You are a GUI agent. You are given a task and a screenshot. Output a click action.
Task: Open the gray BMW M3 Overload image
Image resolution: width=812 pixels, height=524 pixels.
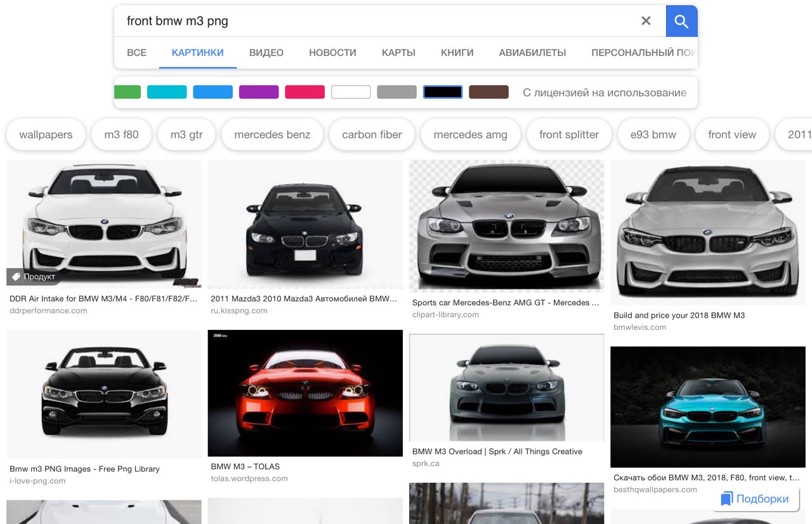506,388
